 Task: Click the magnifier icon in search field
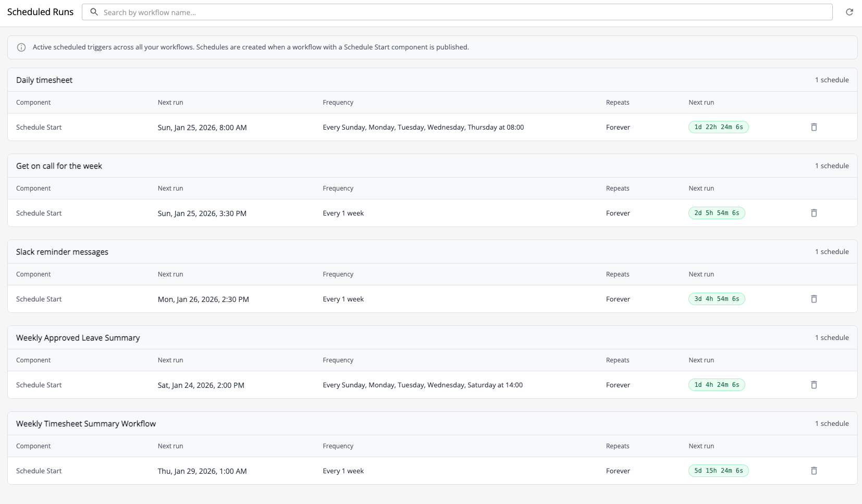click(94, 12)
